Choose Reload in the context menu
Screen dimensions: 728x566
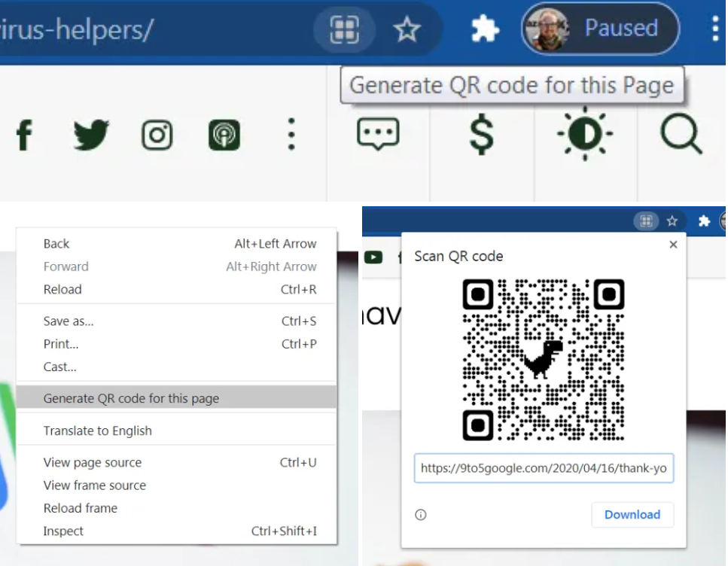176,289
